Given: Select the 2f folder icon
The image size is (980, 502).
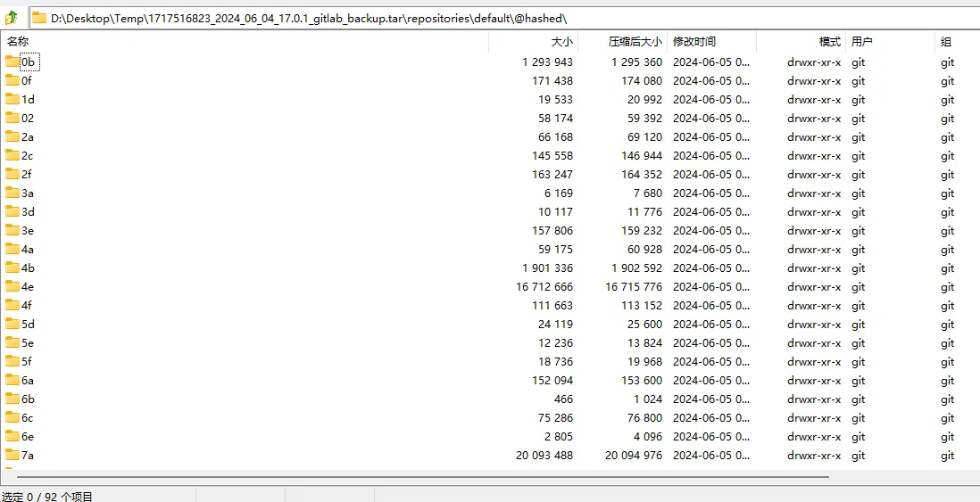Looking at the screenshot, I should tap(12, 174).
